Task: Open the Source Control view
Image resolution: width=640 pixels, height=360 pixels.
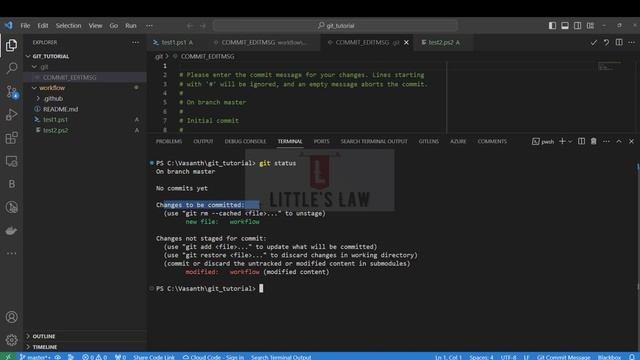Action: click(x=11, y=91)
